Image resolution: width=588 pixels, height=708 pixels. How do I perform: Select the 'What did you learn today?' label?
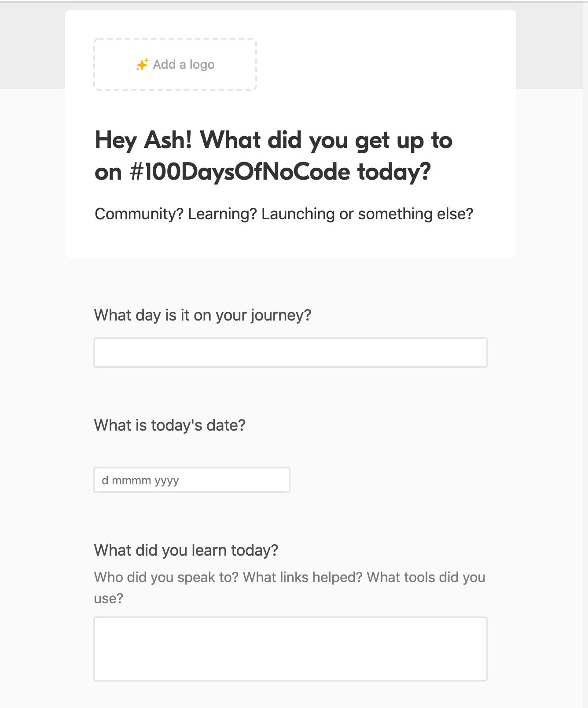click(x=186, y=550)
